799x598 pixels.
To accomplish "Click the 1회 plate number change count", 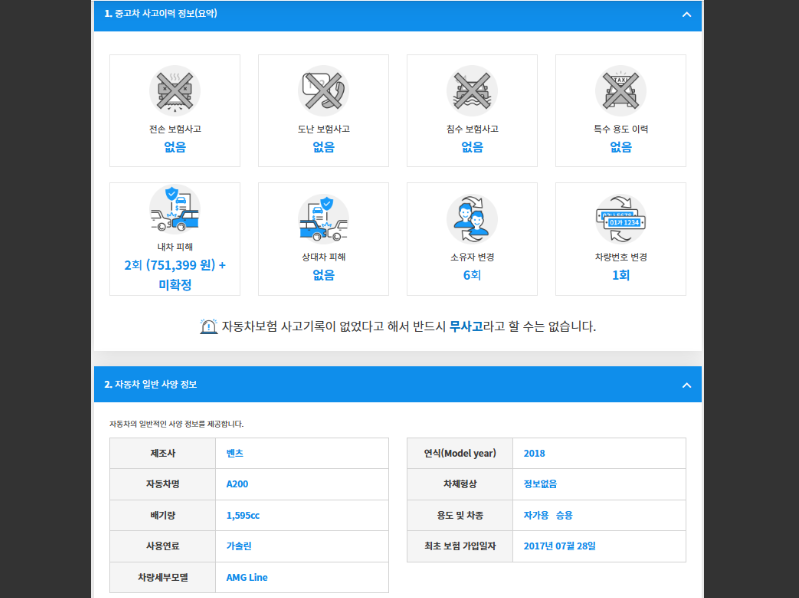I will point(620,275).
